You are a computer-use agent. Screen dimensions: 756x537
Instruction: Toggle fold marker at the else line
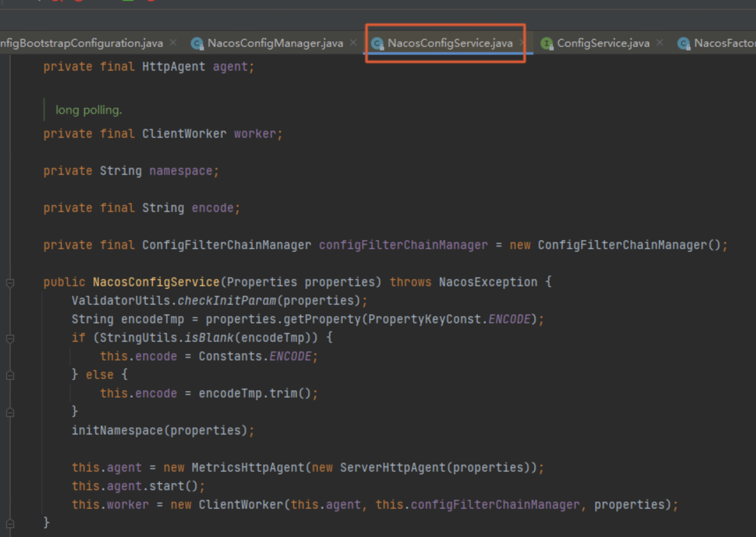click(10, 375)
